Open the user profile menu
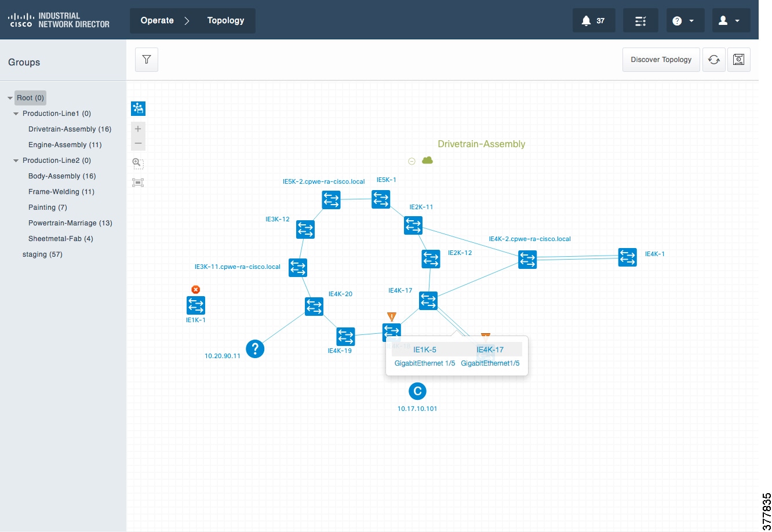This screenshot has height=532, width=772. [x=731, y=21]
